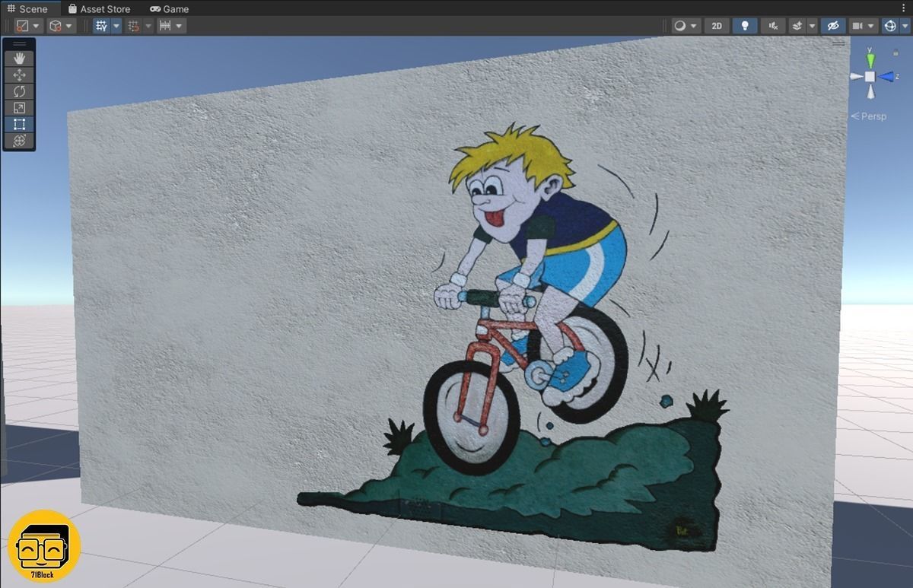The image size is (913, 588).
Task: Toggle Persp projection label
Action: click(868, 116)
